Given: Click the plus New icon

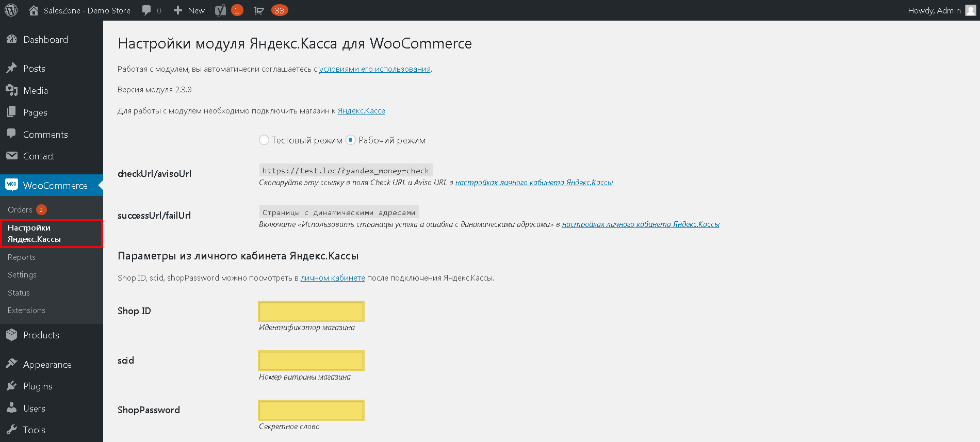Looking at the screenshot, I should (x=178, y=10).
